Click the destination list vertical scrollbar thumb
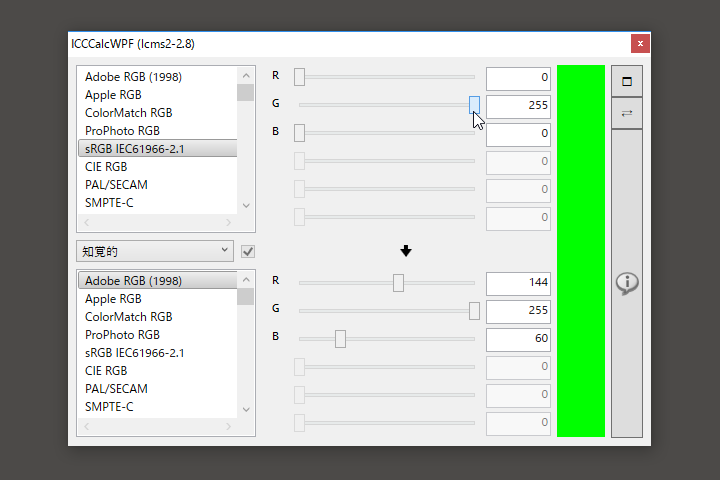 pyautogui.click(x=246, y=297)
